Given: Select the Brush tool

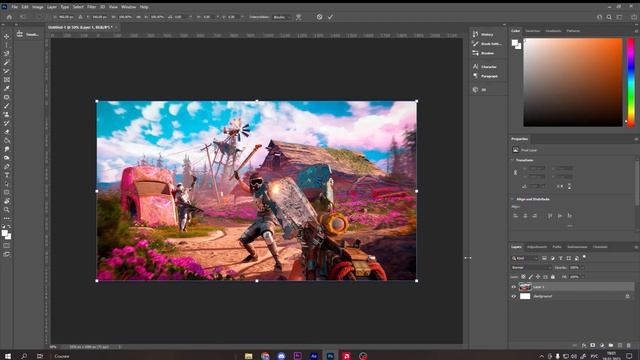Looking at the screenshot, I should tap(7, 106).
